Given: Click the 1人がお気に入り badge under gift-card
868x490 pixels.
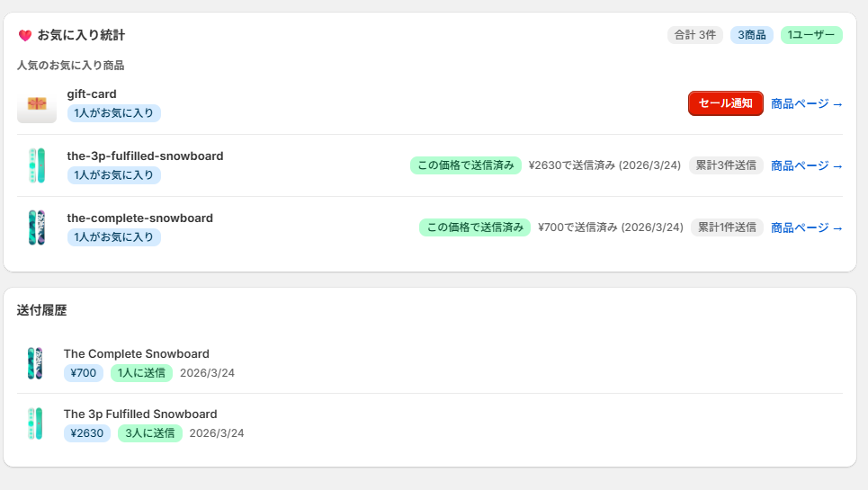Looking at the screenshot, I should point(114,113).
